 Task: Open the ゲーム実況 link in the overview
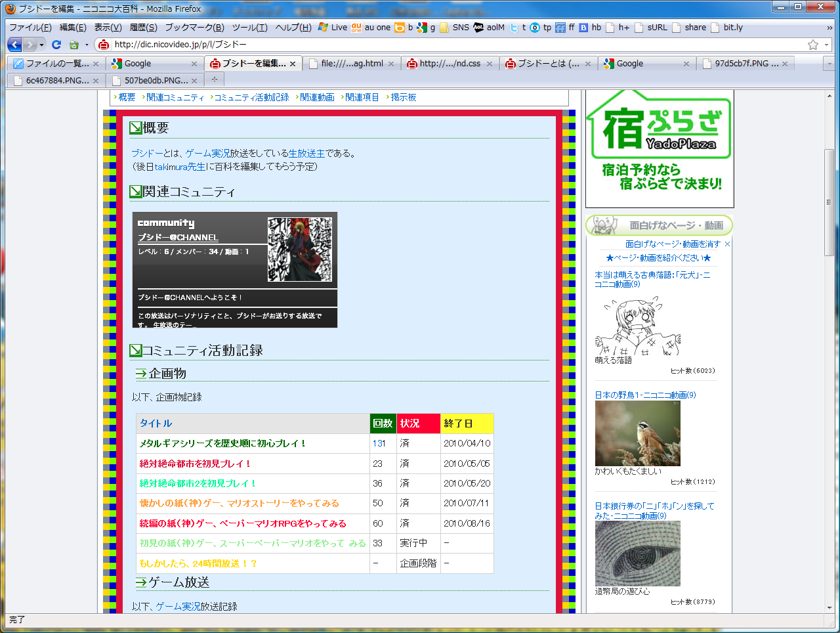coord(207,154)
